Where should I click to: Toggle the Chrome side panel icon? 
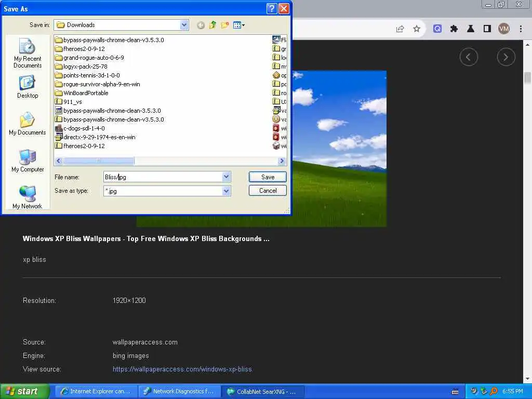tap(487, 29)
